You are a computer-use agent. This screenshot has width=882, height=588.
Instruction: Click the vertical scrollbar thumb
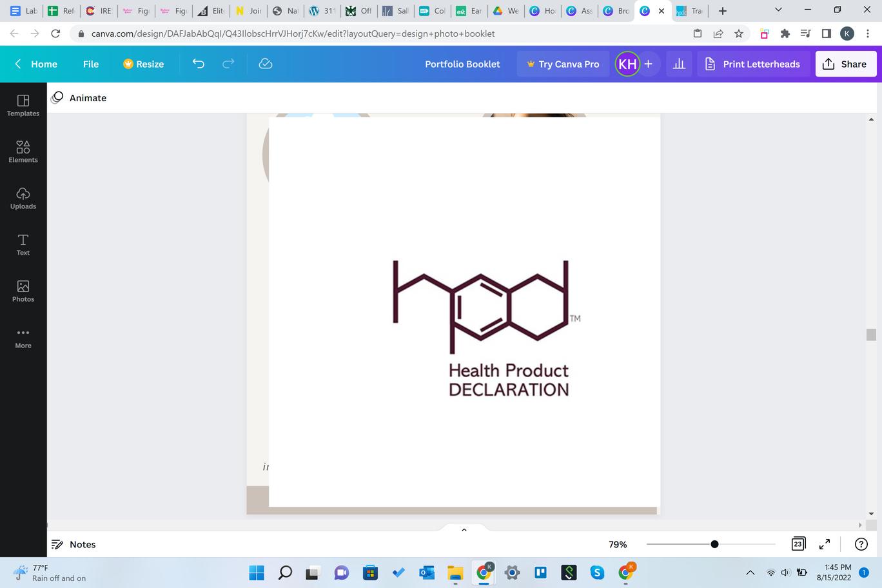(x=871, y=335)
